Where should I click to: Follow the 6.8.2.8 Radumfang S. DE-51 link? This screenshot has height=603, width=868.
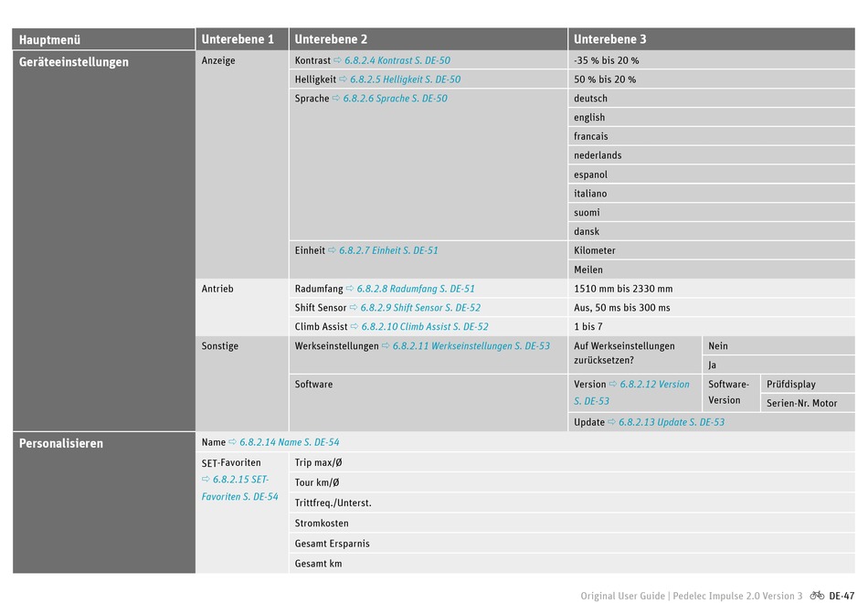415,289
